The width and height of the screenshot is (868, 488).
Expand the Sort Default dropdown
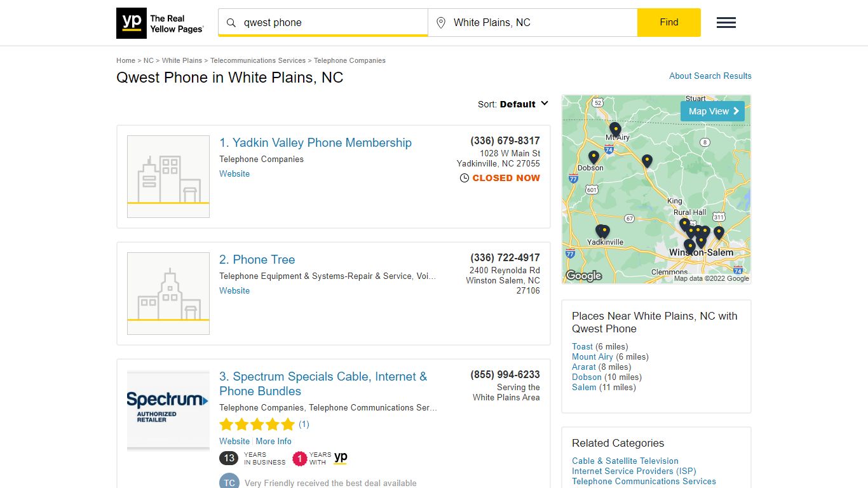[513, 104]
